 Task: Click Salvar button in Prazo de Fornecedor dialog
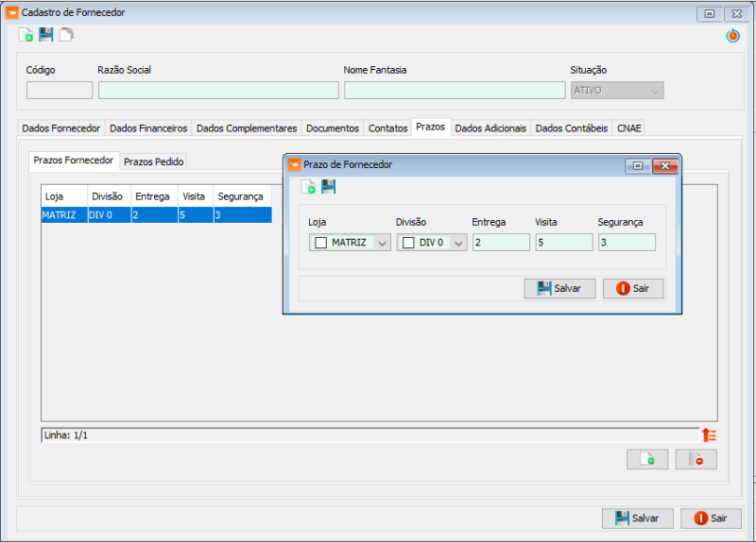point(559,288)
